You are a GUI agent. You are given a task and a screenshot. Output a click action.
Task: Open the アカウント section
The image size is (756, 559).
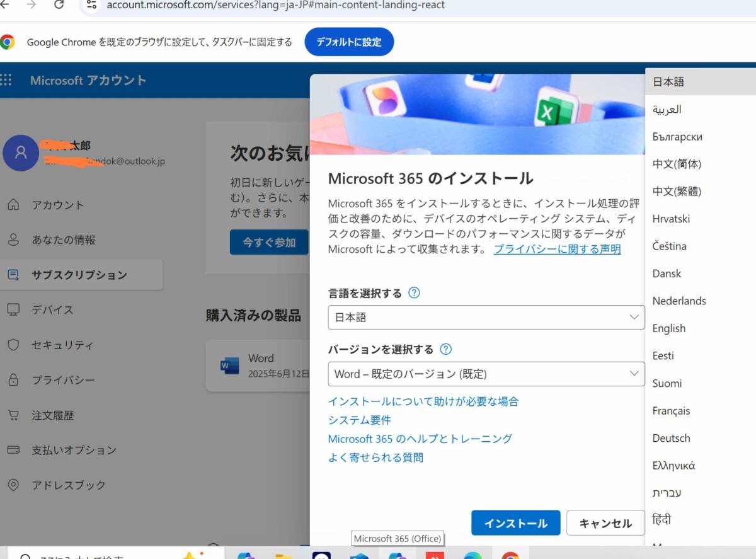(x=59, y=205)
